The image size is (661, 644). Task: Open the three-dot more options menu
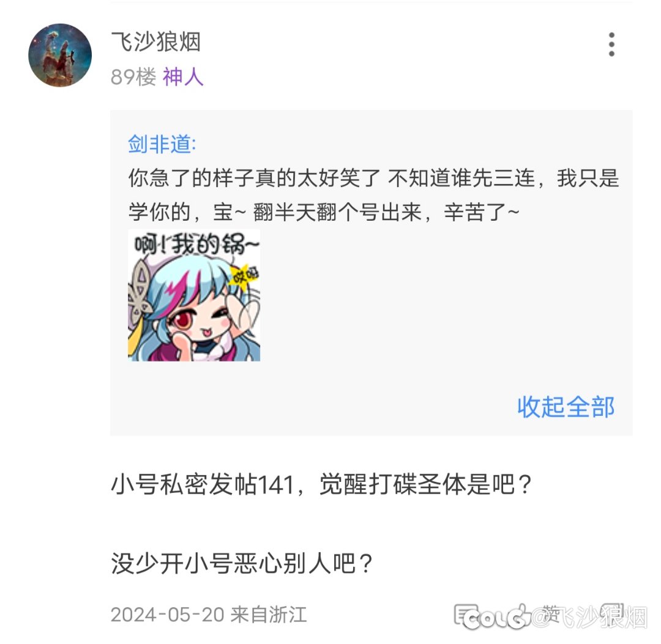pos(611,44)
